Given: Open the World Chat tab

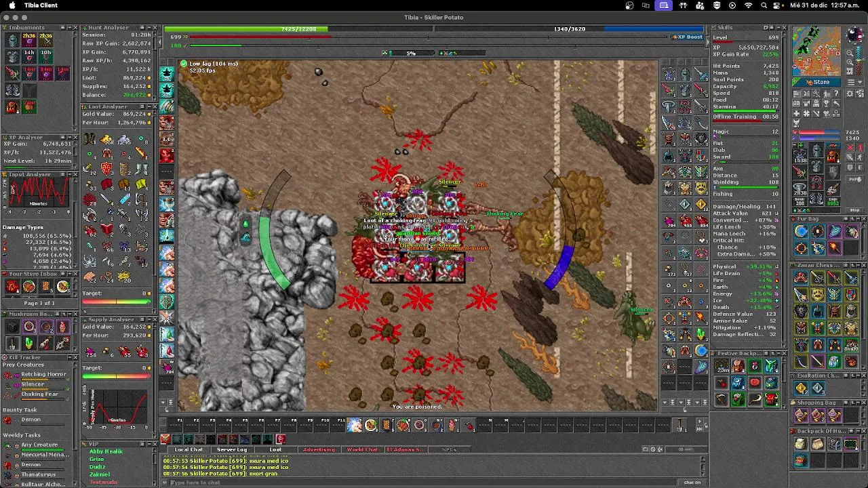Looking at the screenshot, I should pyautogui.click(x=362, y=449).
